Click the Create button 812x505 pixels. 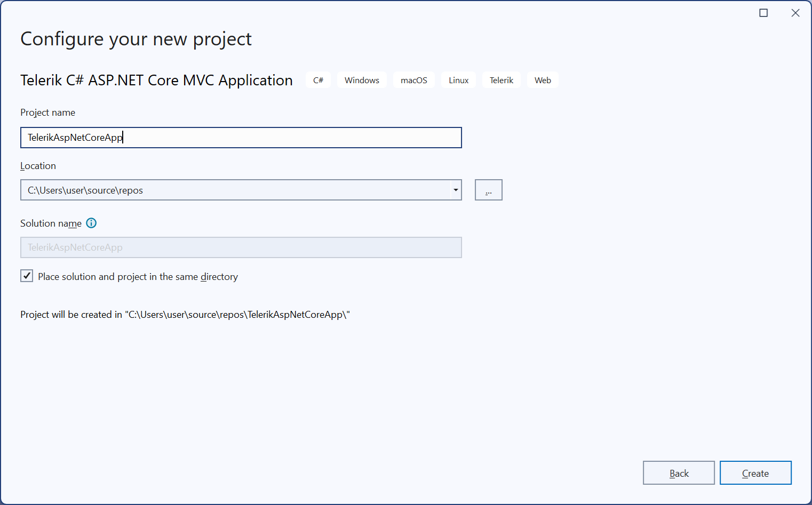[755, 472]
